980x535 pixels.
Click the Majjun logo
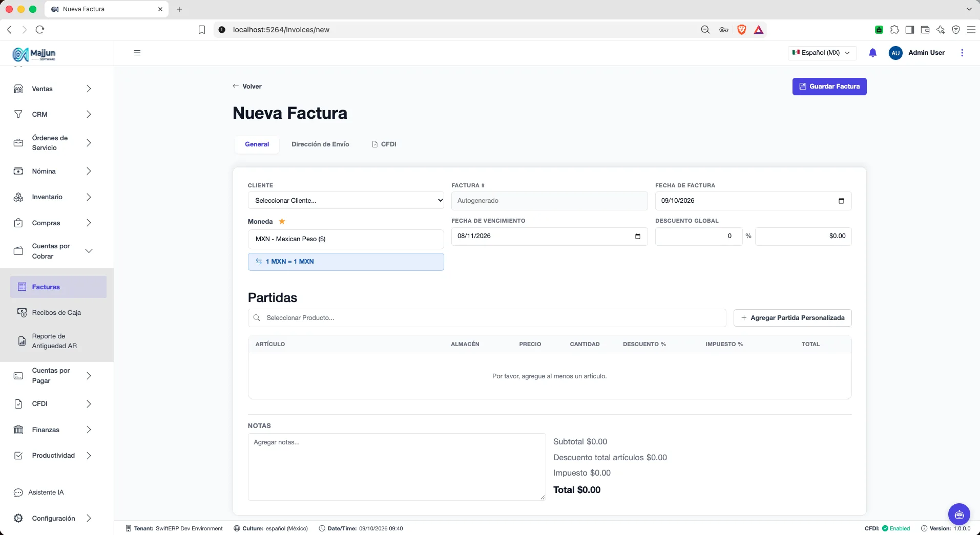[x=34, y=54]
